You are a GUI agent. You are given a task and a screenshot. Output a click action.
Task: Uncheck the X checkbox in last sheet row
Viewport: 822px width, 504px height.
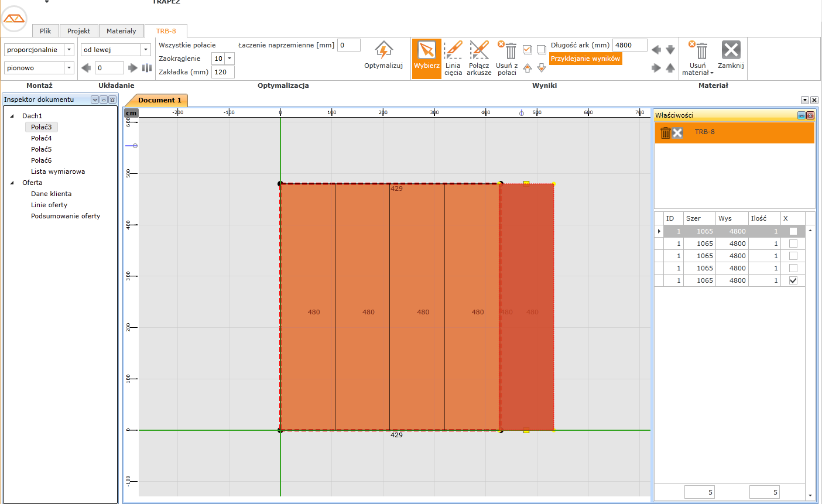(x=793, y=280)
